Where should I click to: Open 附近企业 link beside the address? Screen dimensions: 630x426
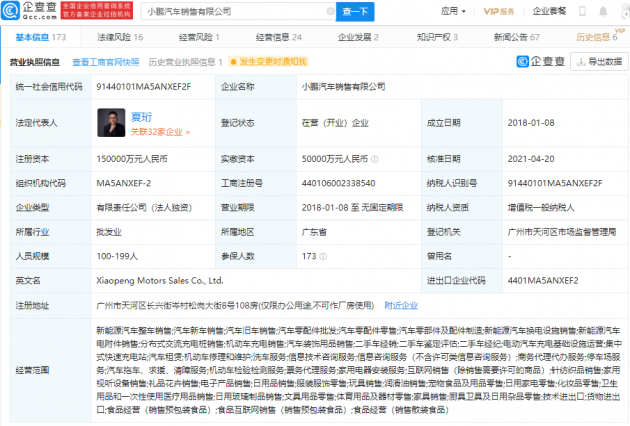(x=401, y=305)
